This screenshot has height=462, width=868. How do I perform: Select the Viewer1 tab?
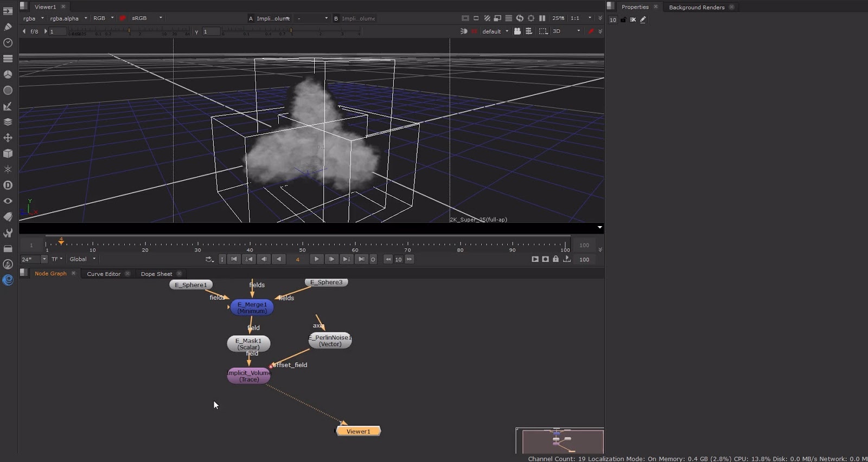coord(45,7)
